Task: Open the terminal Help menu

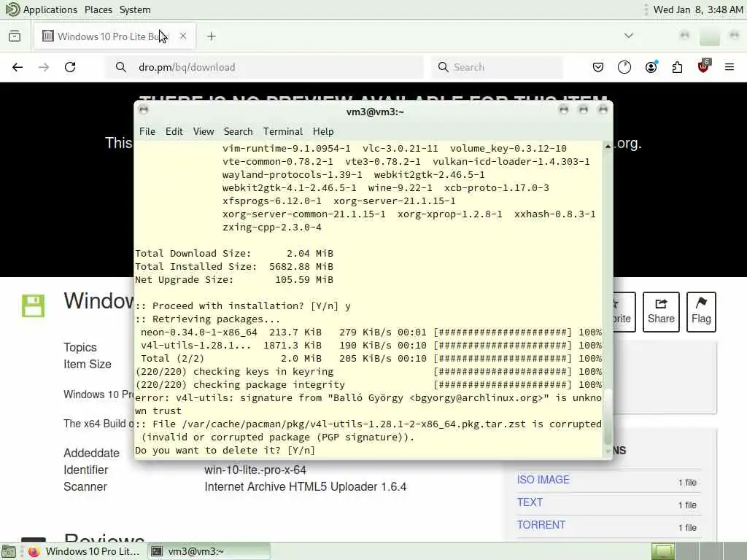Action: 323,131
